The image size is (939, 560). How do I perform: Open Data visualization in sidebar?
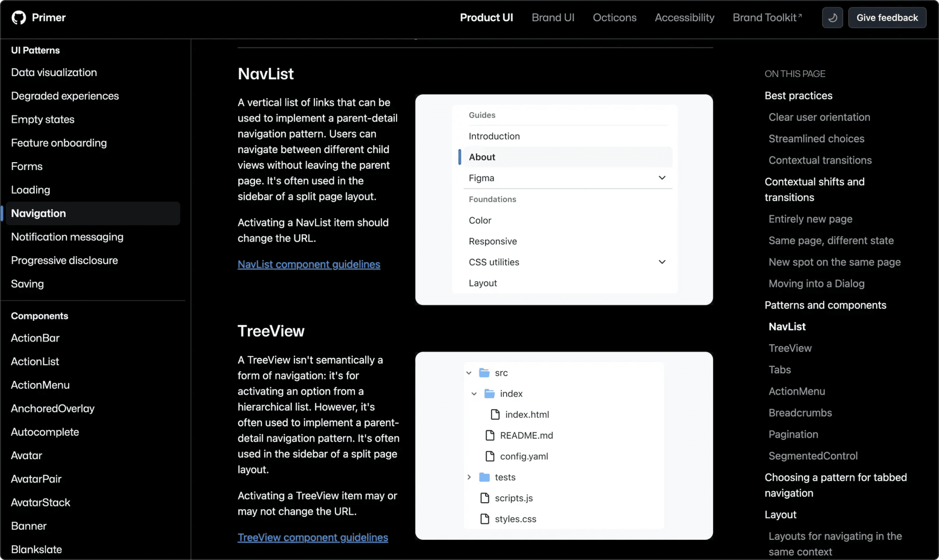(54, 72)
